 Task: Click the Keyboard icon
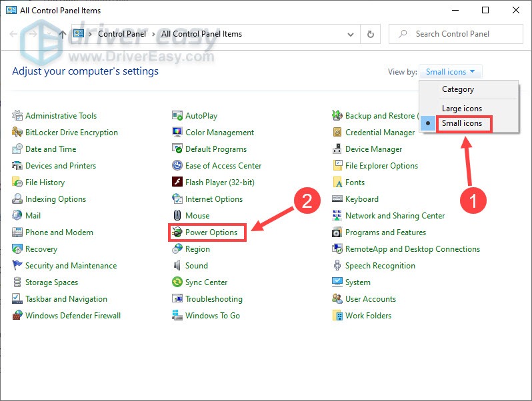[x=337, y=199]
